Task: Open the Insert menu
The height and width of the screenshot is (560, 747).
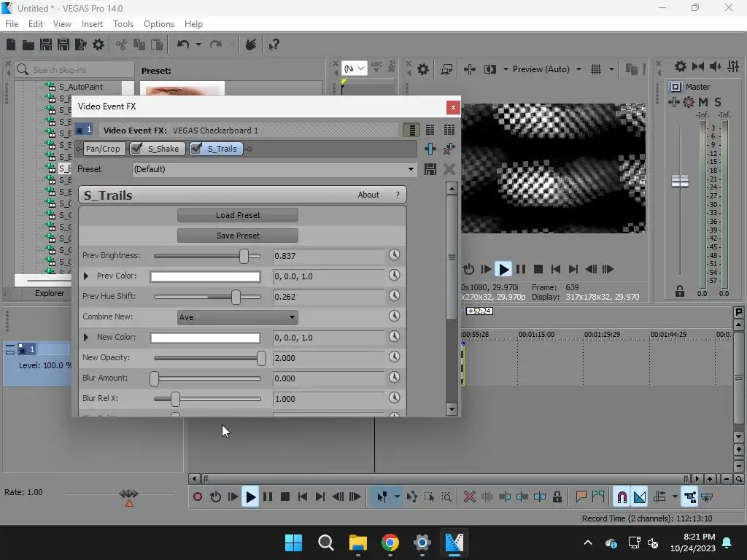Action: click(92, 24)
